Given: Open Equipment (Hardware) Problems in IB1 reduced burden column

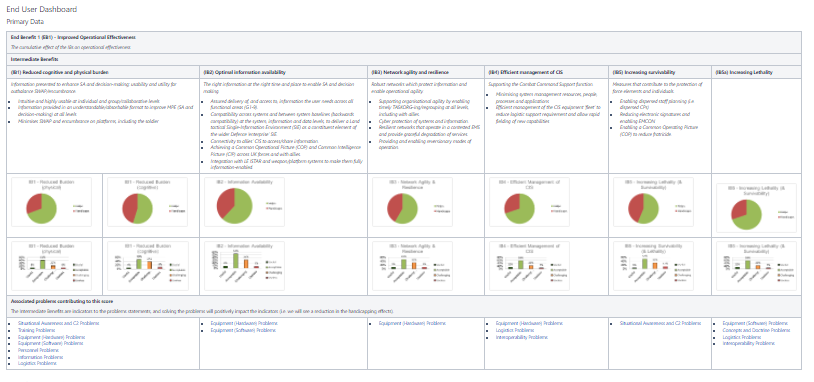Looking at the screenshot, I should pos(51,337).
